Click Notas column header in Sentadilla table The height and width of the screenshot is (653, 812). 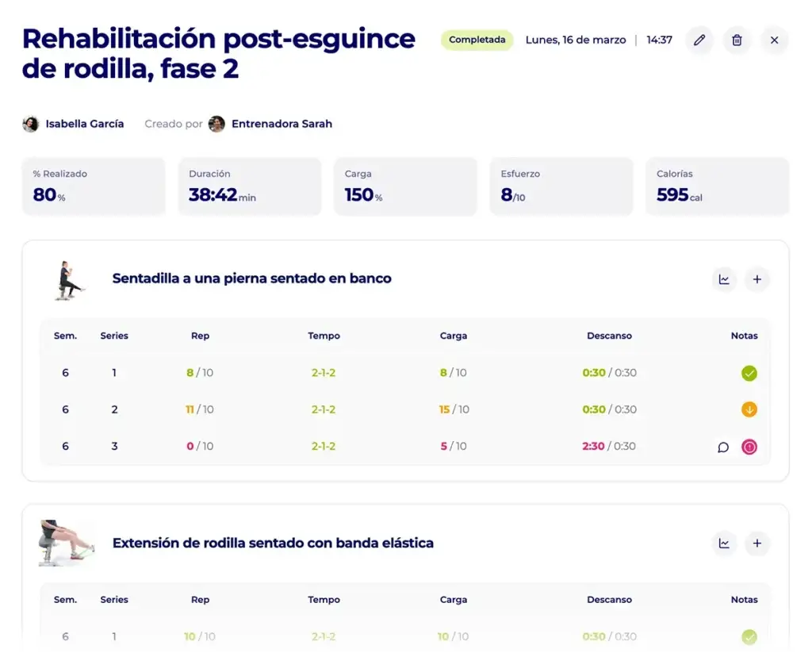744,336
